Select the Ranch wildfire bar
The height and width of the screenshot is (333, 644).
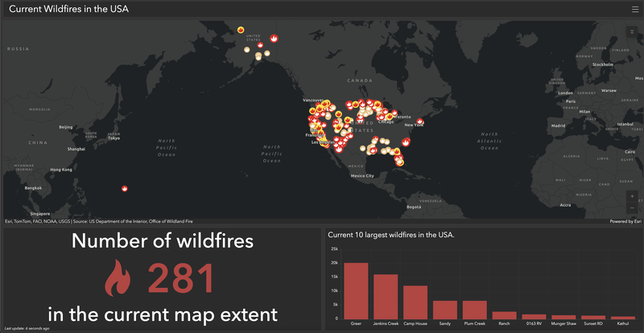coord(504,315)
